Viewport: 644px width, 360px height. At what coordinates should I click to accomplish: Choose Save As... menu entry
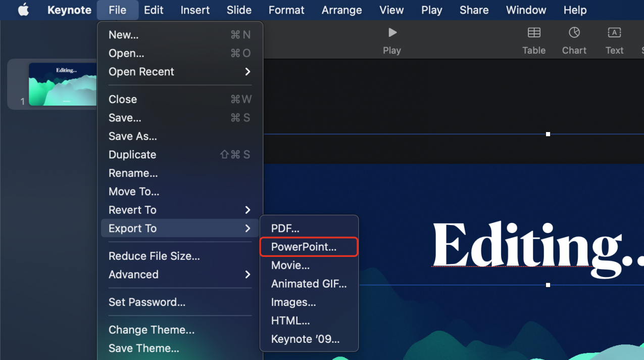[180, 136]
